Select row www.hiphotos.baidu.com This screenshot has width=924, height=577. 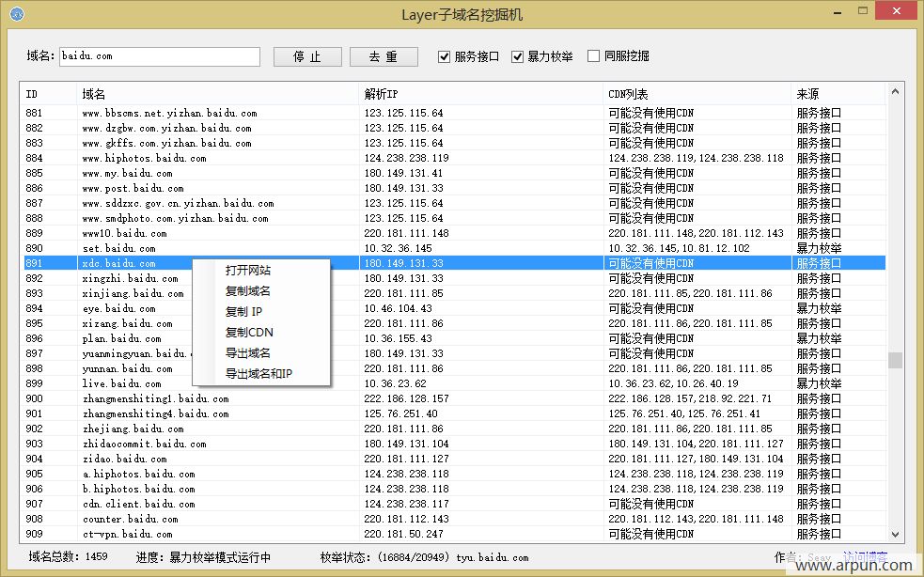(454, 158)
